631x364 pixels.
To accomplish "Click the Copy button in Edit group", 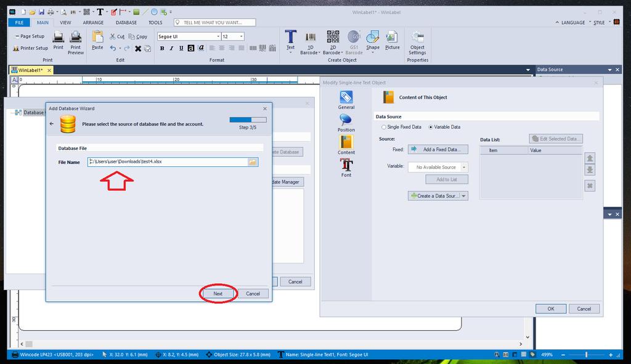I will coord(138,36).
